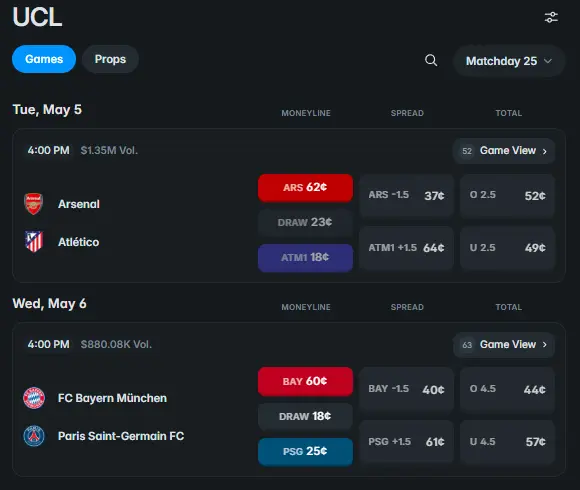Click the 63 markets count badge
The width and height of the screenshot is (580, 490).
click(467, 345)
